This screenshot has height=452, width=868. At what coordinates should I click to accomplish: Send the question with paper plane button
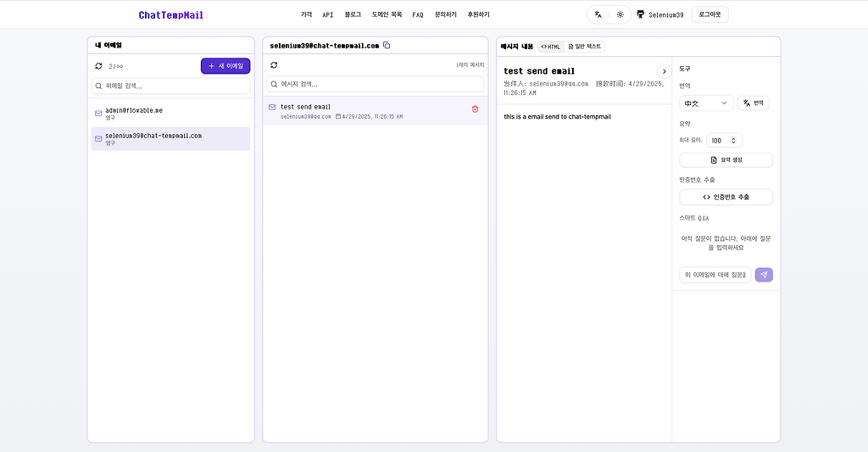tap(764, 275)
